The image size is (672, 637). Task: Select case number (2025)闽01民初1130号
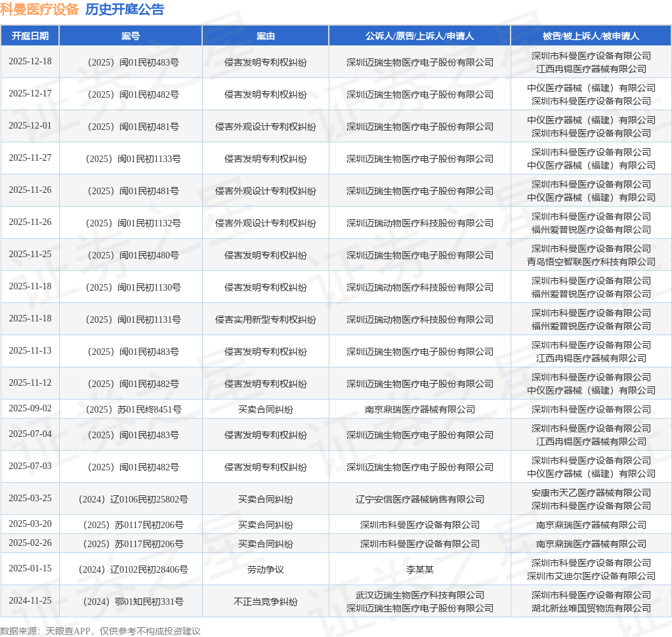133,287
